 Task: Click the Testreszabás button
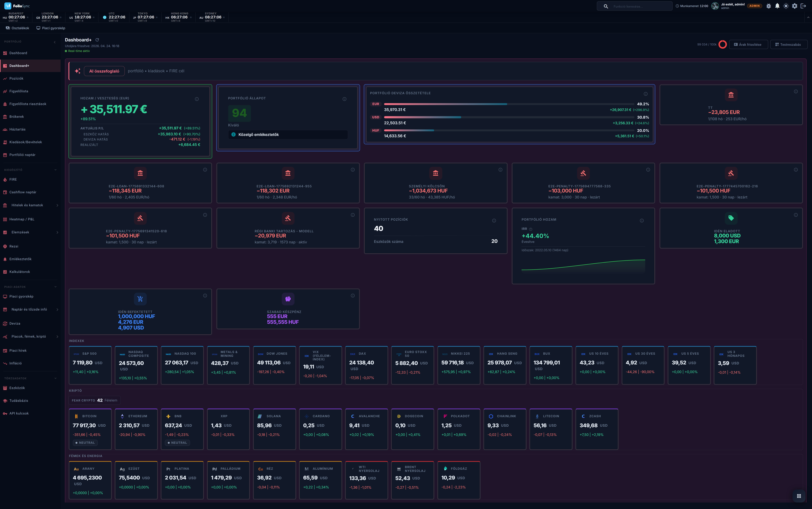(788, 44)
